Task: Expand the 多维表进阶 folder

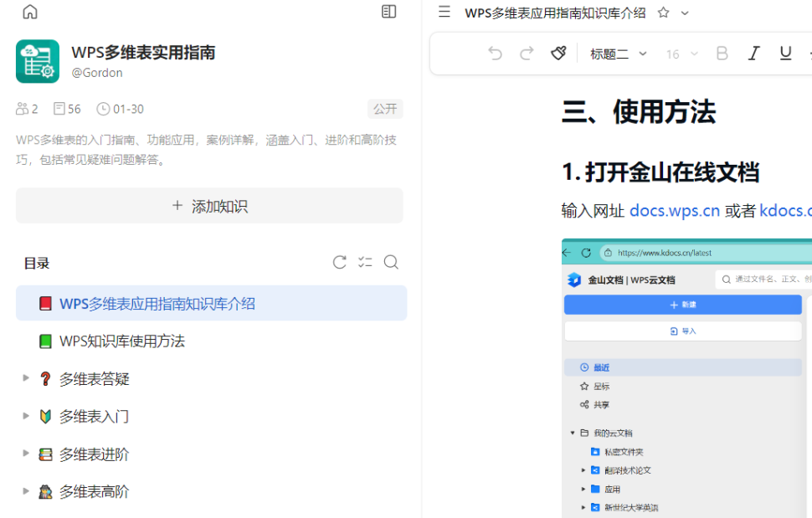Action: click(25, 454)
